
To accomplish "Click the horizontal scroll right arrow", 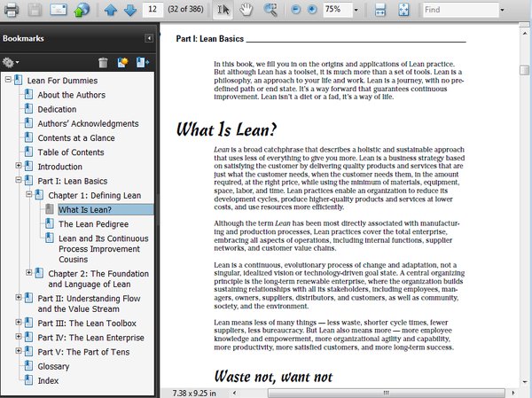I will pyautogui.click(x=513, y=393).
